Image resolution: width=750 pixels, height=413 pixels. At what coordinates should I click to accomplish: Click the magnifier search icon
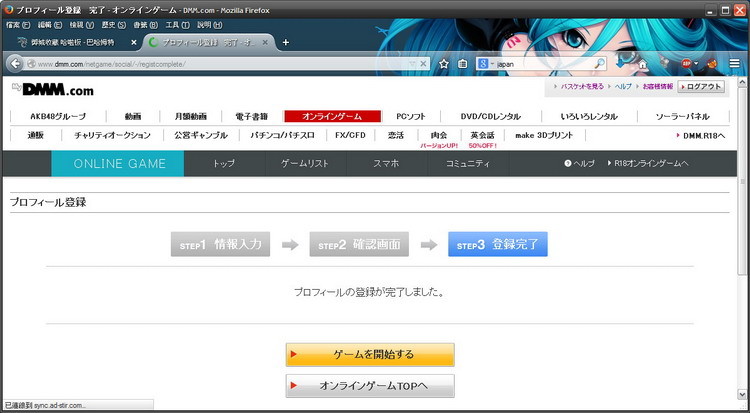[599, 64]
